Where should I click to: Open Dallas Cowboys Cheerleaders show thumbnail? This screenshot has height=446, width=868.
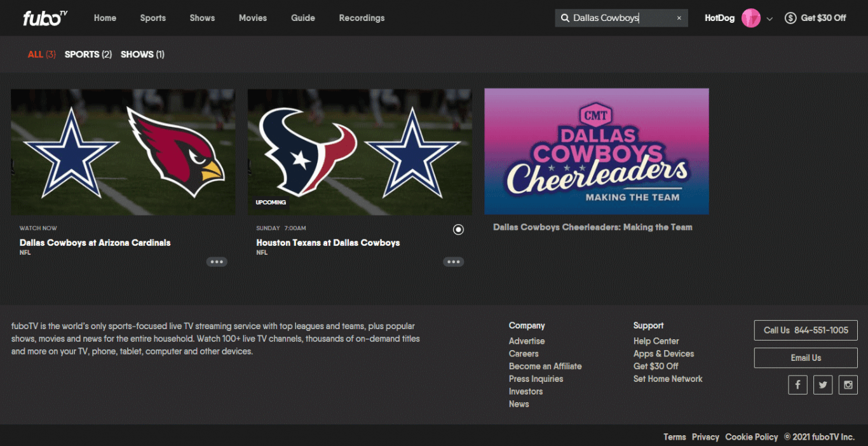coord(597,151)
